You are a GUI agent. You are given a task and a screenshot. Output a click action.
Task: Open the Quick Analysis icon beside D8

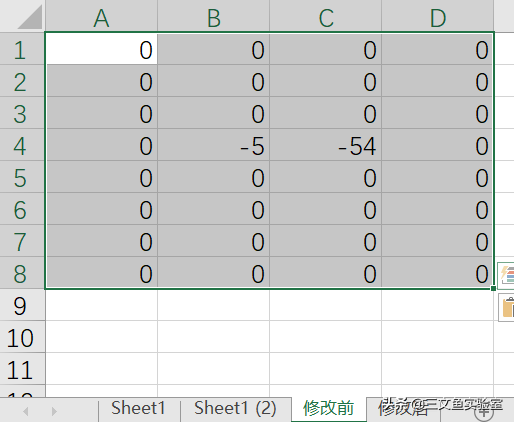pyautogui.click(x=506, y=275)
